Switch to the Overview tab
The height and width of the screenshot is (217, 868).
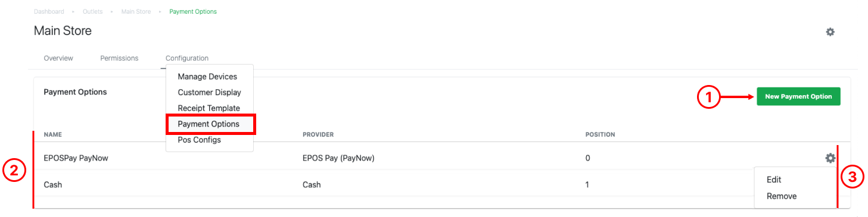click(58, 58)
